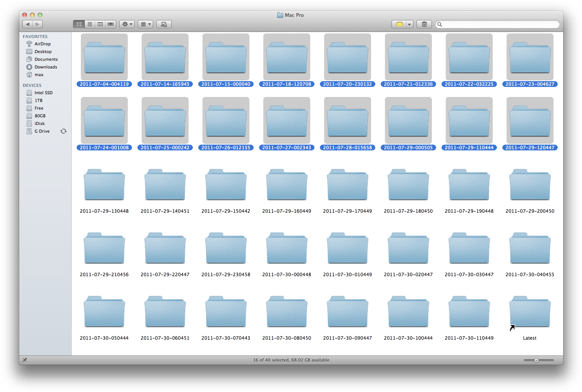Click the FAVORITES sidebar heading

35,37
